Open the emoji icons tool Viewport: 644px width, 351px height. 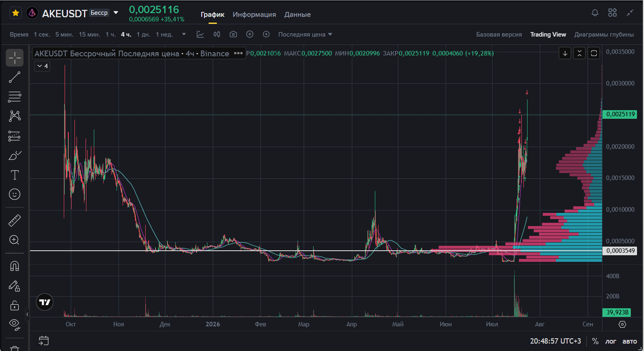click(14, 194)
